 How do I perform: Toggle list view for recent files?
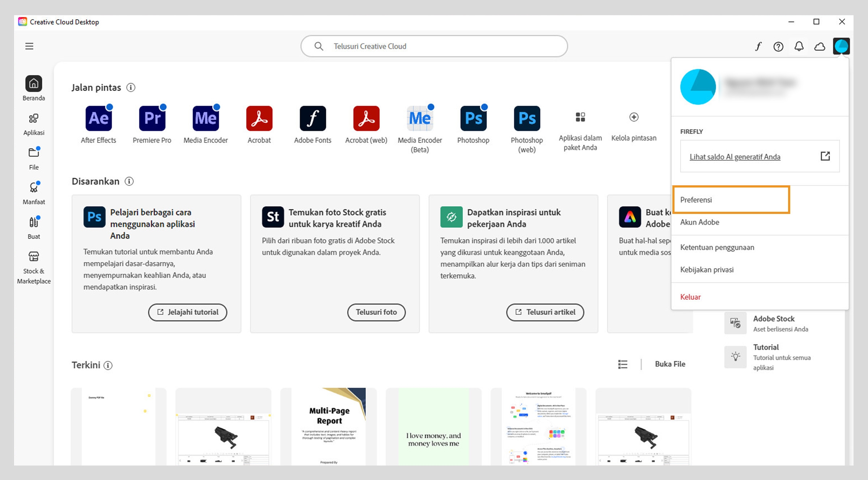(x=622, y=364)
